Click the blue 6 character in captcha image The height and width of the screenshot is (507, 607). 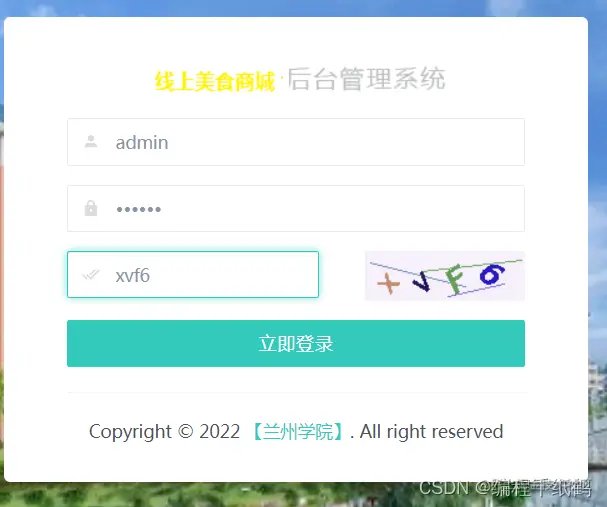pyautogui.click(x=492, y=275)
